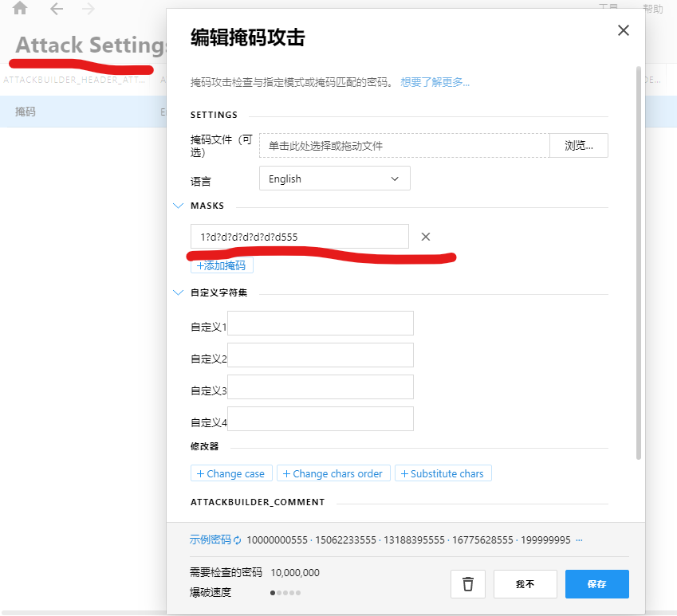This screenshot has height=616, width=677.
Task: Click the 爆破速度 speed indicator dots
Action: click(285, 593)
